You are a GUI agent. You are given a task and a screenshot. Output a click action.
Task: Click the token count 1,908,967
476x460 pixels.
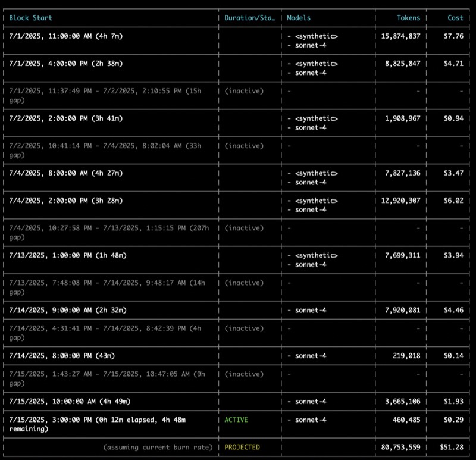click(x=403, y=118)
